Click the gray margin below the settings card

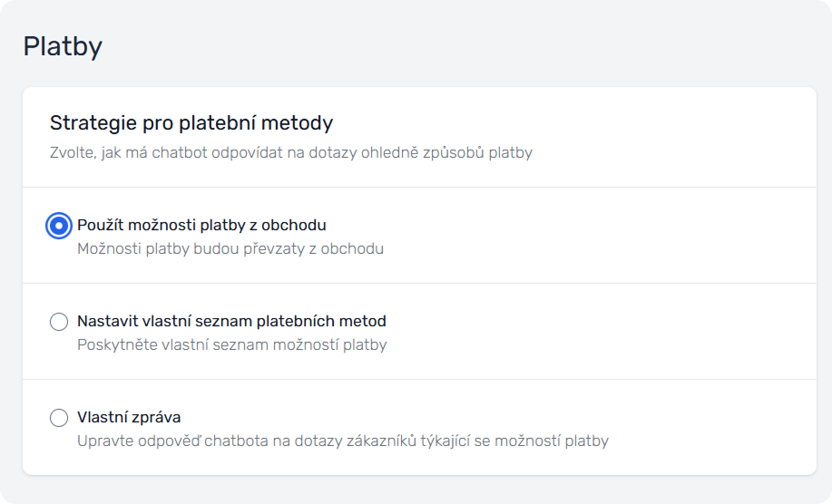tap(417, 489)
